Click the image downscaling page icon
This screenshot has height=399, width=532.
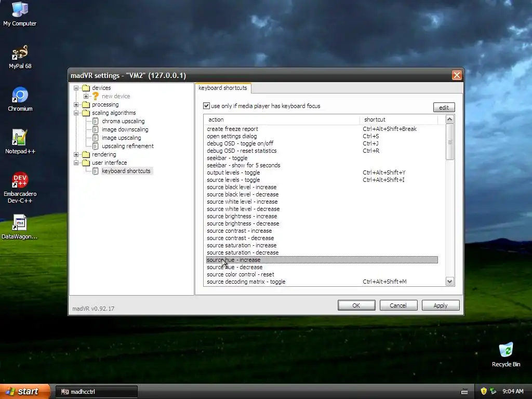tap(96, 129)
